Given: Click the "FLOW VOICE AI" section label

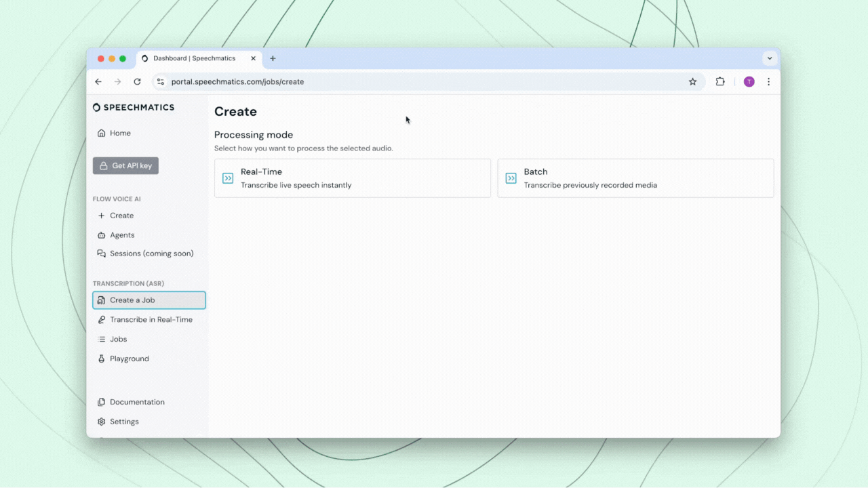Looking at the screenshot, I should point(117,199).
